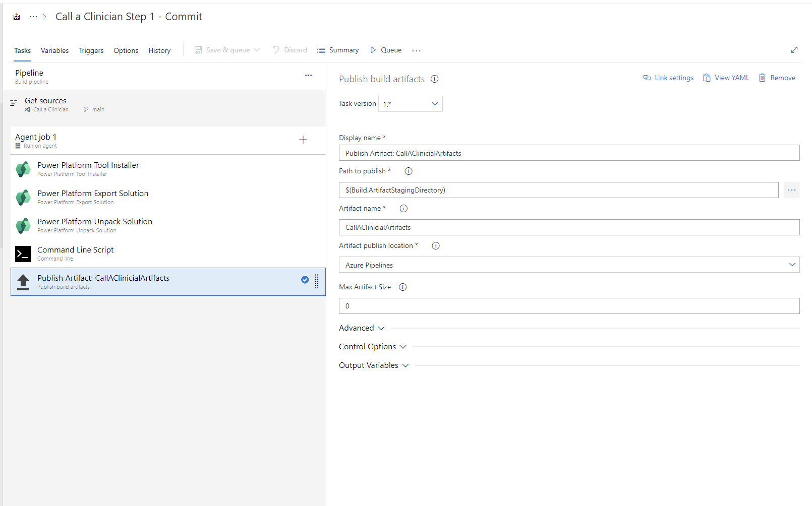This screenshot has height=506, width=812.
Task: Toggle the Publish Artifact task checkmark
Action: coord(305,280)
